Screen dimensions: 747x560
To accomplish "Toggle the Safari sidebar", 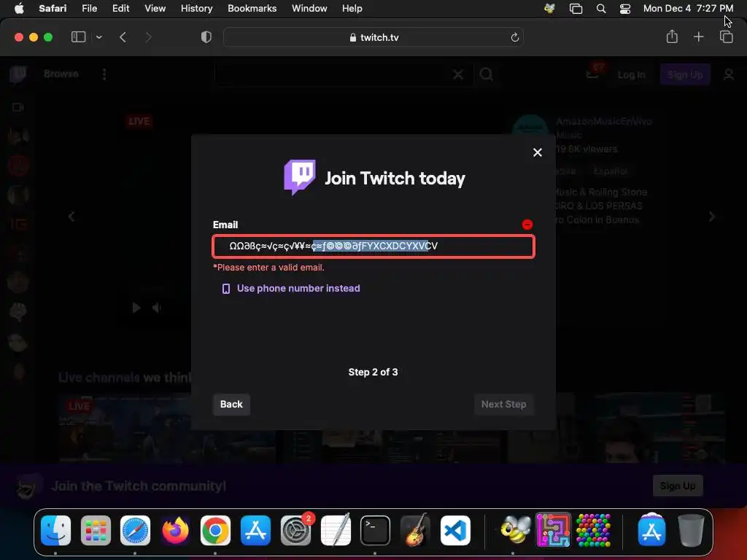I will (78, 37).
